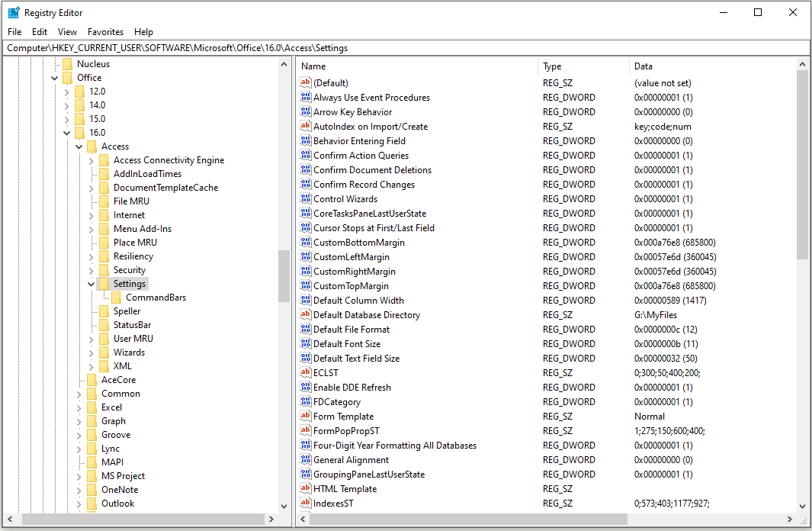Click the folder icon next to Security
The width and height of the screenshot is (812, 531).
tap(104, 270)
